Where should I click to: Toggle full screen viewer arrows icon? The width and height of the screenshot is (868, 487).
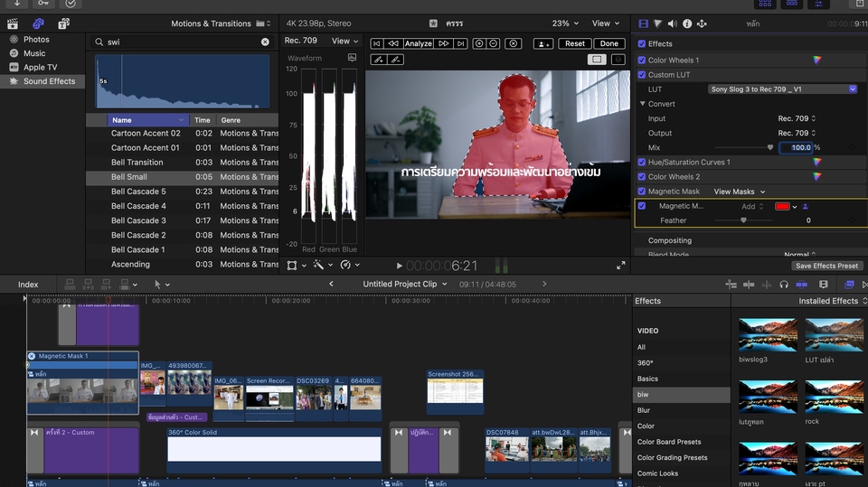point(620,266)
